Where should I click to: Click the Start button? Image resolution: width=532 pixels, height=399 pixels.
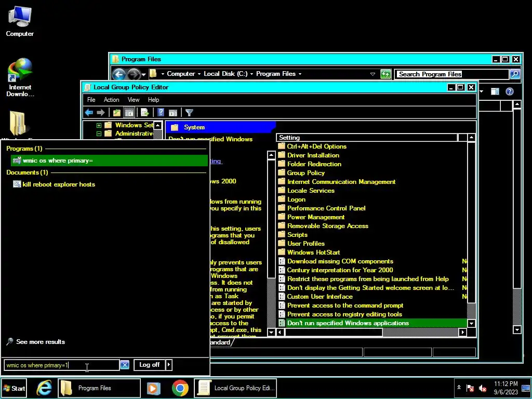coord(14,388)
